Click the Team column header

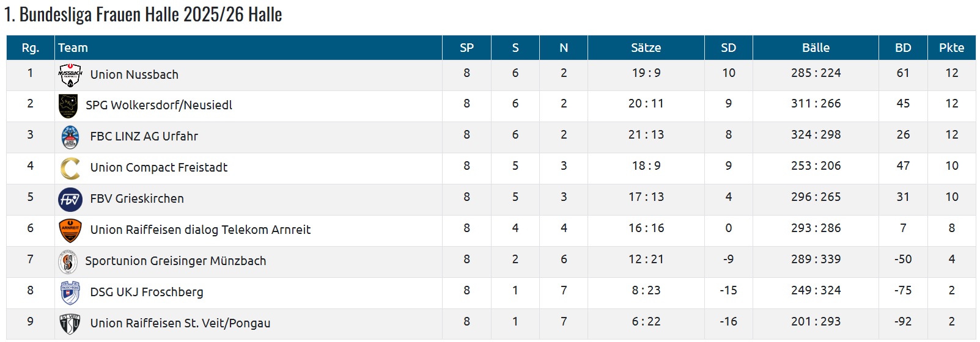tap(73, 48)
